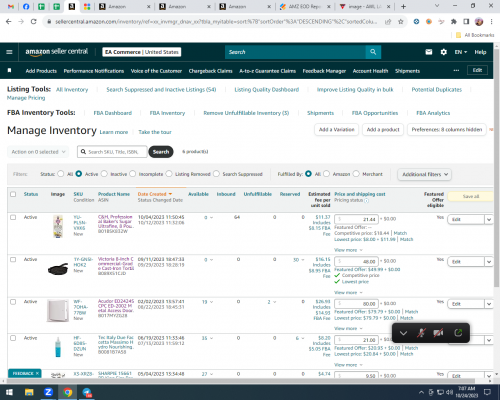Click the Chrome icon in the taskbar
This screenshot has height=400, width=500.
tap(68, 392)
